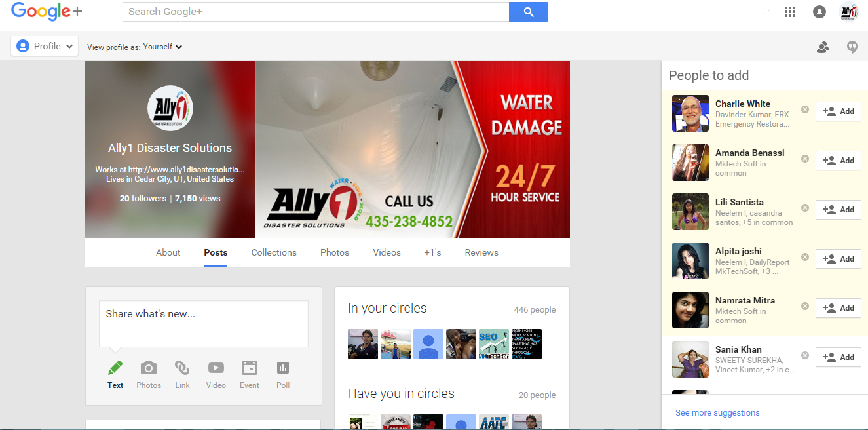This screenshot has width=868, height=430.
Task: Dismiss the Sania Khan suggestion
Action: pos(805,355)
